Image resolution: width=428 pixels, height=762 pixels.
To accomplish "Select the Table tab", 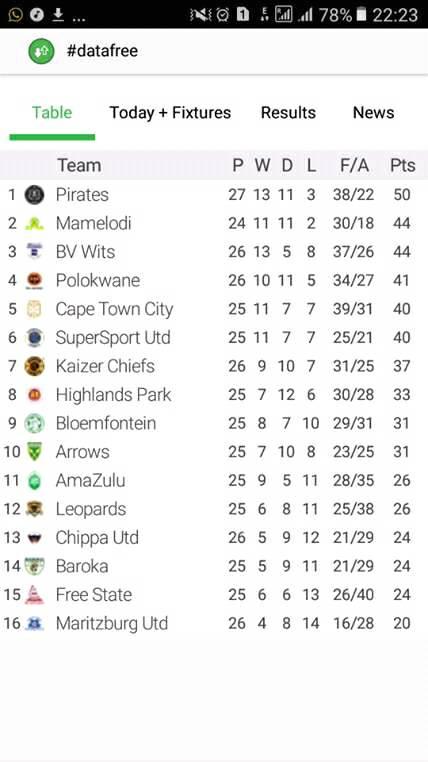I will point(52,113).
